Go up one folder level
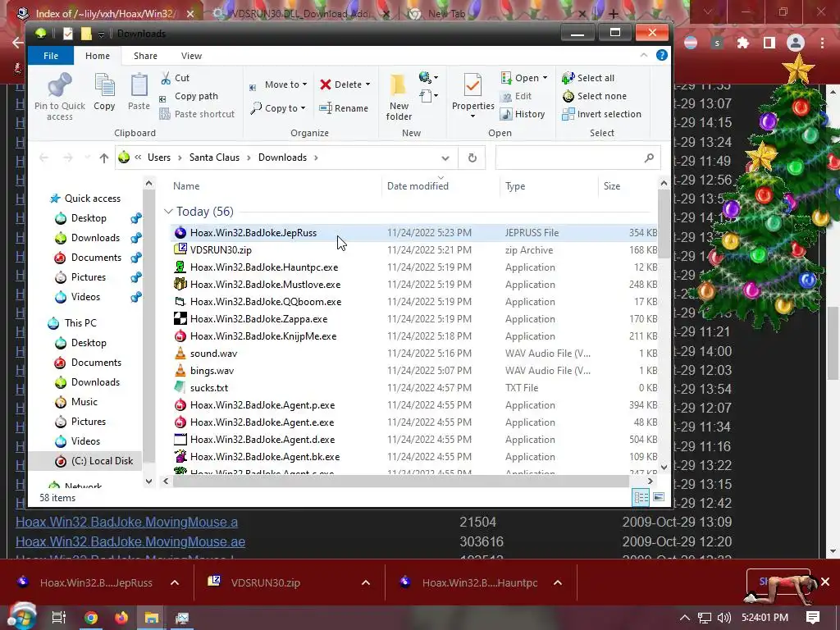Image resolution: width=840 pixels, height=630 pixels. click(104, 157)
